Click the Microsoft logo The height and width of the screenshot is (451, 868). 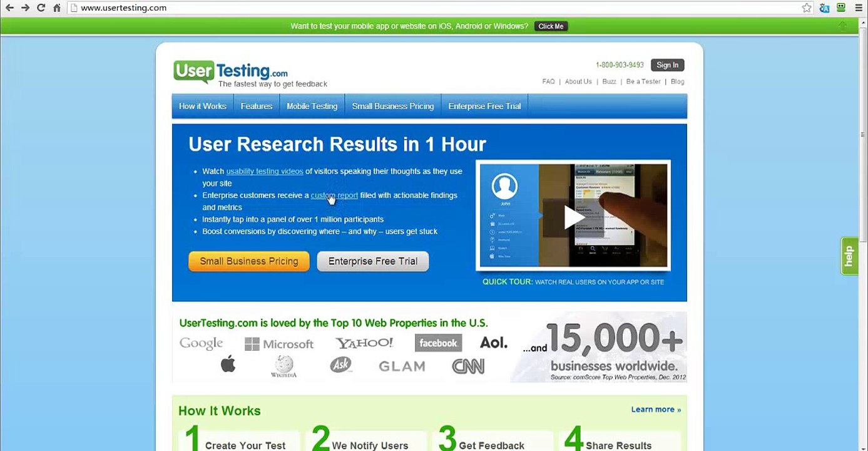point(279,344)
